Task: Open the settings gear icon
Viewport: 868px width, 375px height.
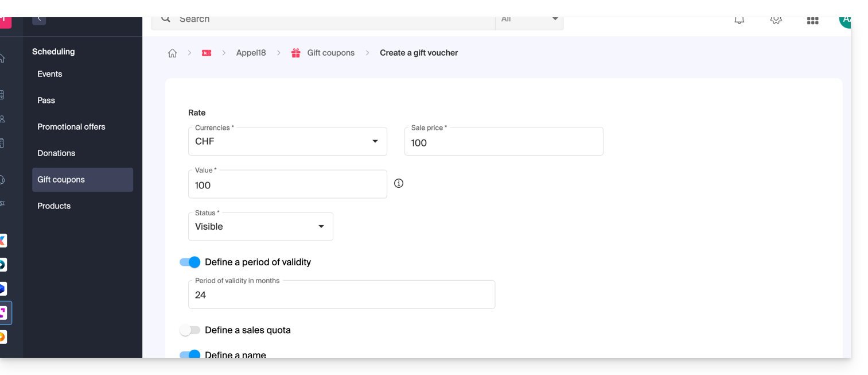Action: [776, 21]
